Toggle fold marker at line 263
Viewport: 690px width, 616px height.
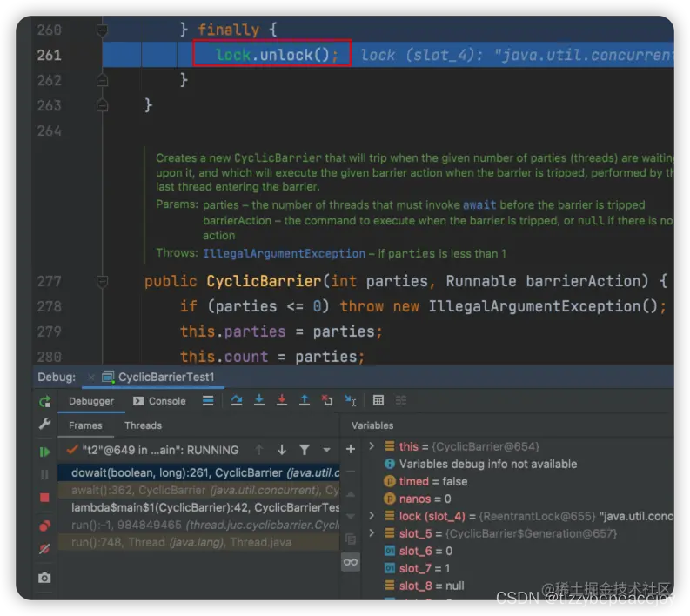point(102,105)
